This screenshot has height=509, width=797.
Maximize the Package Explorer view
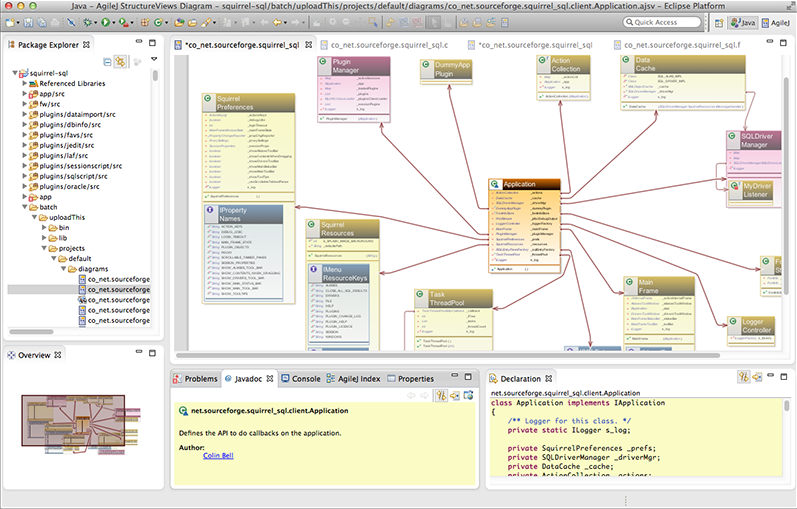pyautogui.click(x=152, y=43)
